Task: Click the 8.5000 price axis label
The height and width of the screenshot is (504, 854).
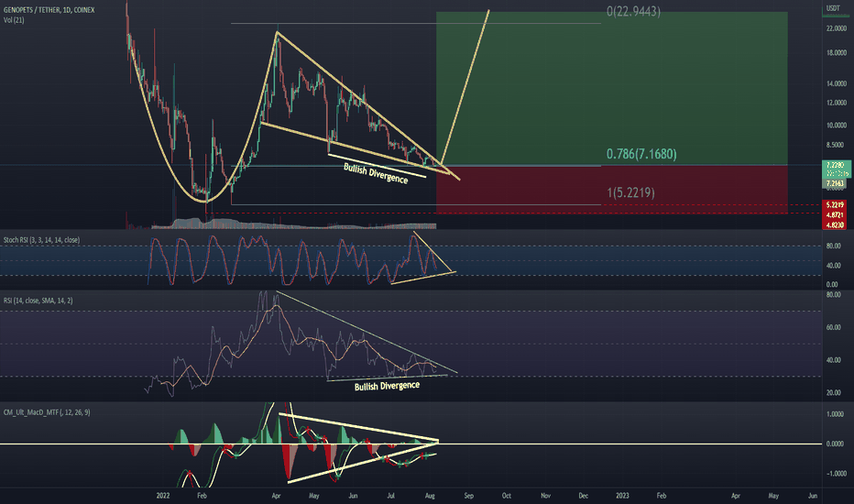Action: click(x=836, y=145)
